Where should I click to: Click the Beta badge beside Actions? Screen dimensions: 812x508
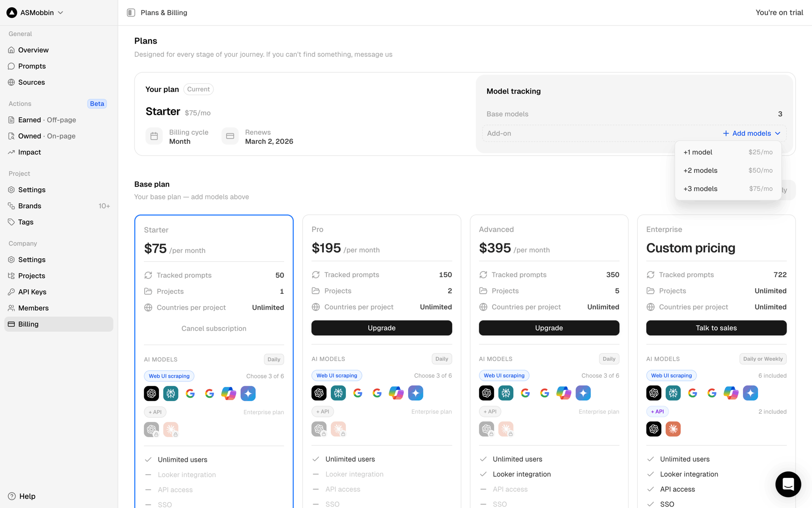(97, 104)
